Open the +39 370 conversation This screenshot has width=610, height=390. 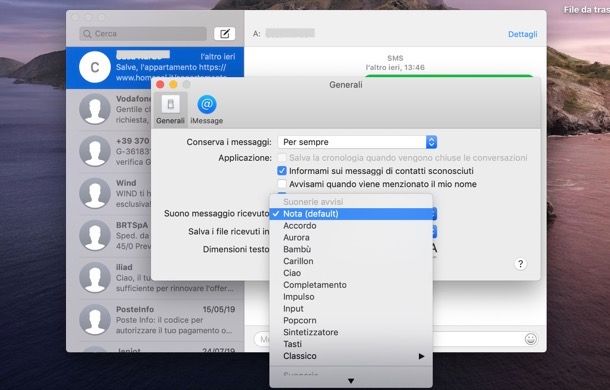(109, 151)
